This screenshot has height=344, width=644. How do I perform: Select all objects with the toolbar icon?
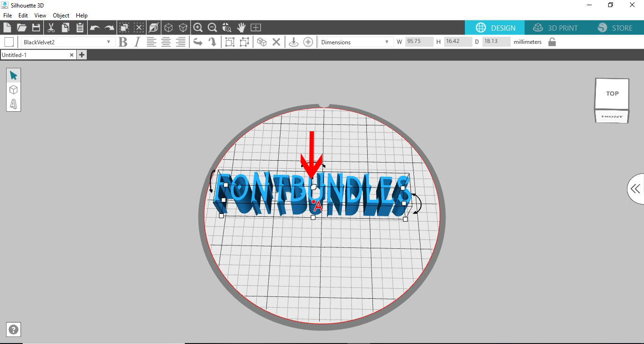124,27
